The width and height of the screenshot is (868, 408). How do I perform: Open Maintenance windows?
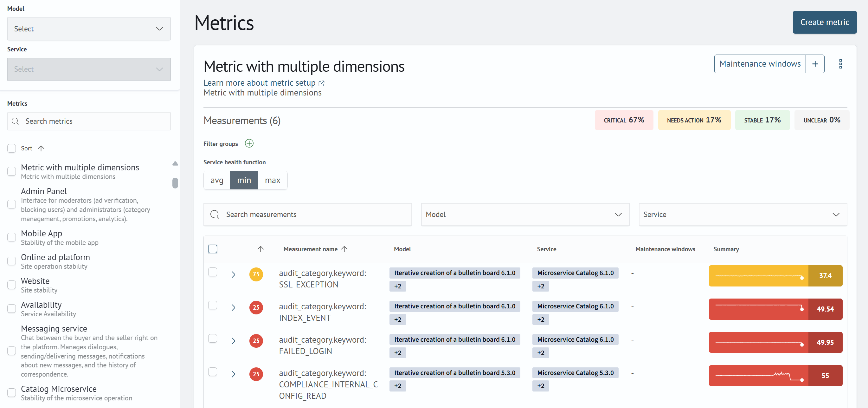click(760, 64)
